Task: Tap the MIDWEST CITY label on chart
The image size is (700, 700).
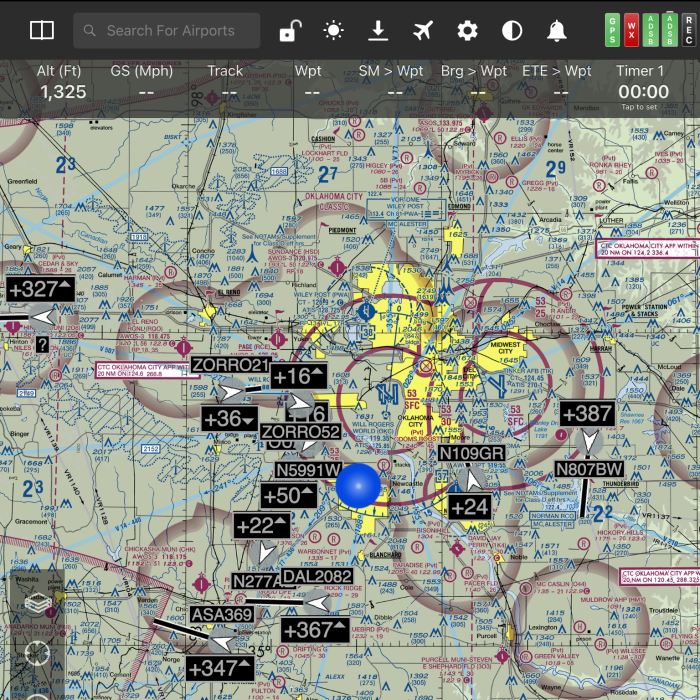Action: (x=505, y=348)
